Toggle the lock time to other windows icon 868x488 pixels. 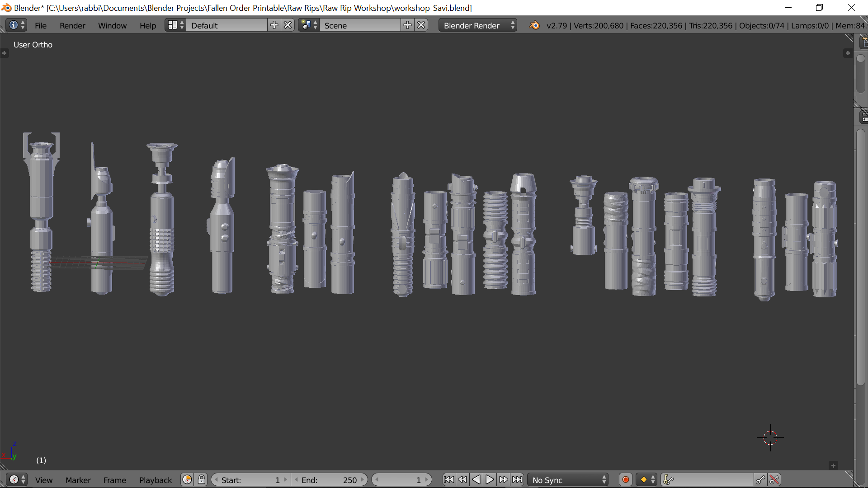tap(202, 479)
